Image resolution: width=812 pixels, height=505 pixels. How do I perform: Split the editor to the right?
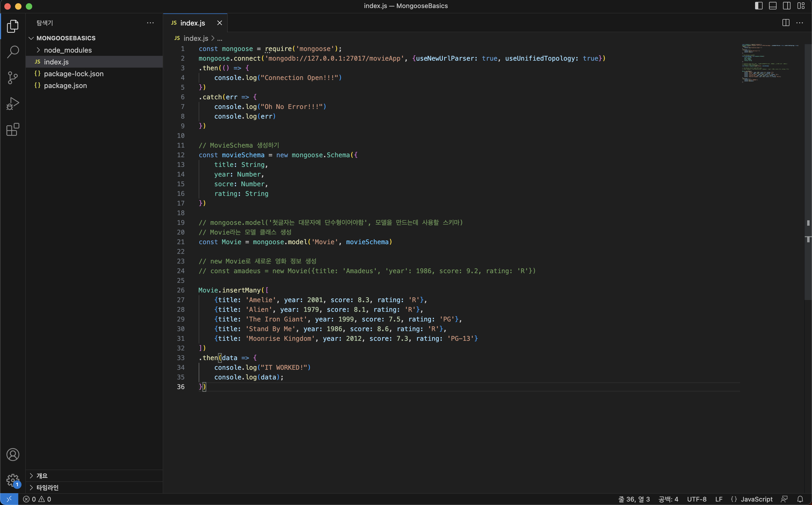[x=786, y=23]
